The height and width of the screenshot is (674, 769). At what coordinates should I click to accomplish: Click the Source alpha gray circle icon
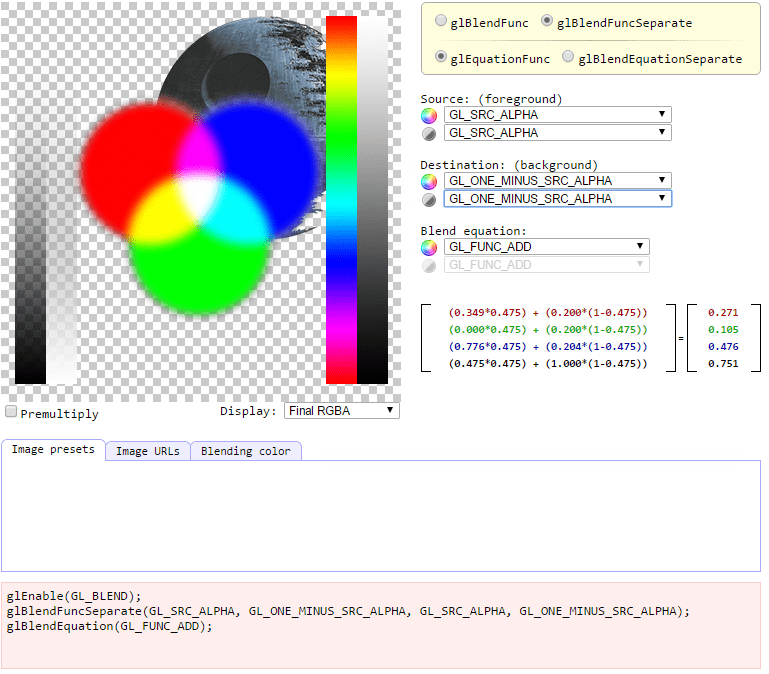[429, 133]
